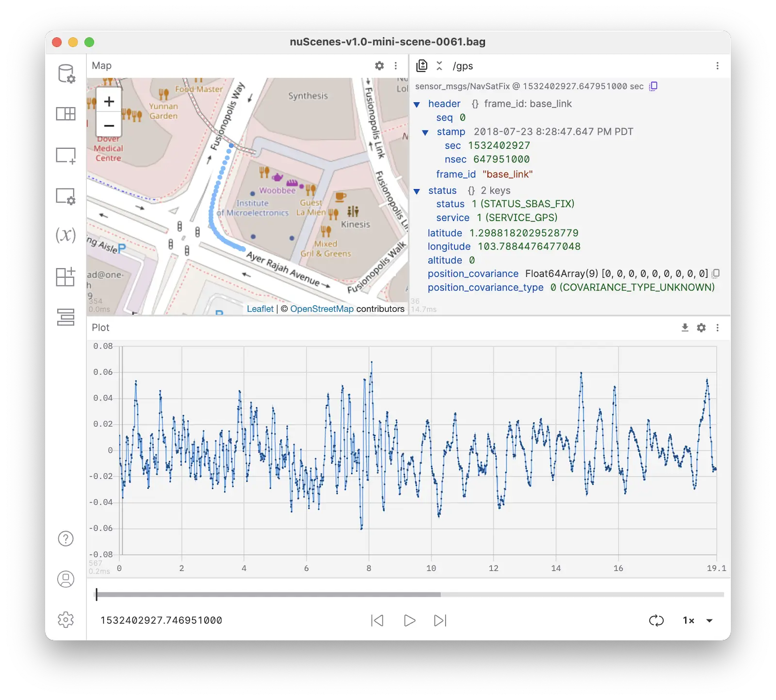Download plot data with download icon
The image size is (776, 700).
tap(685, 328)
